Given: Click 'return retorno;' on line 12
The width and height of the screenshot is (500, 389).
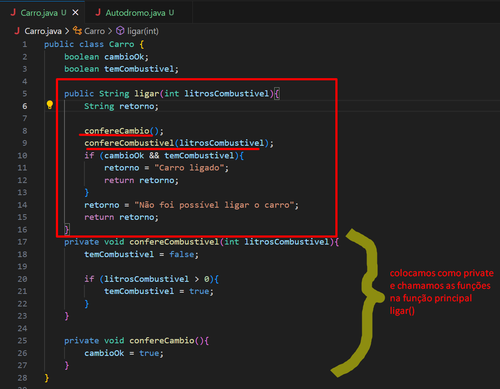Looking at the screenshot, I should [x=141, y=180].
